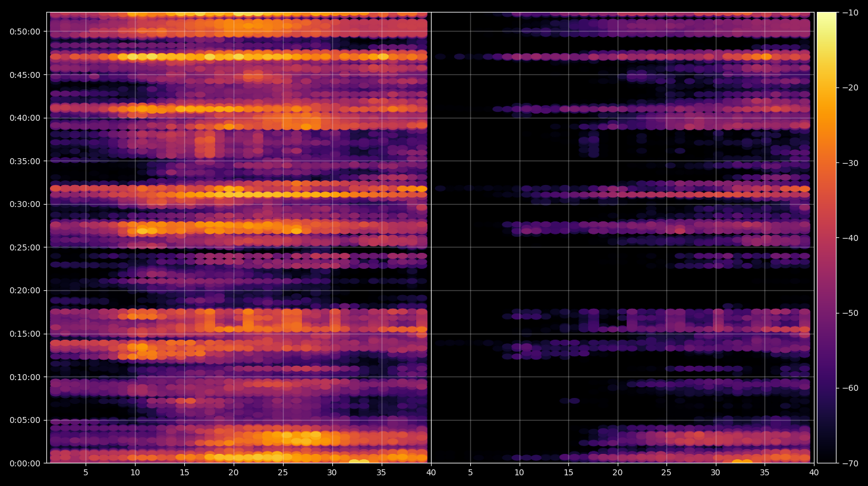This screenshot has height=486, width=868.
Task: Click x-axis label 15 under the right heatmap
Action: point(568,473)
